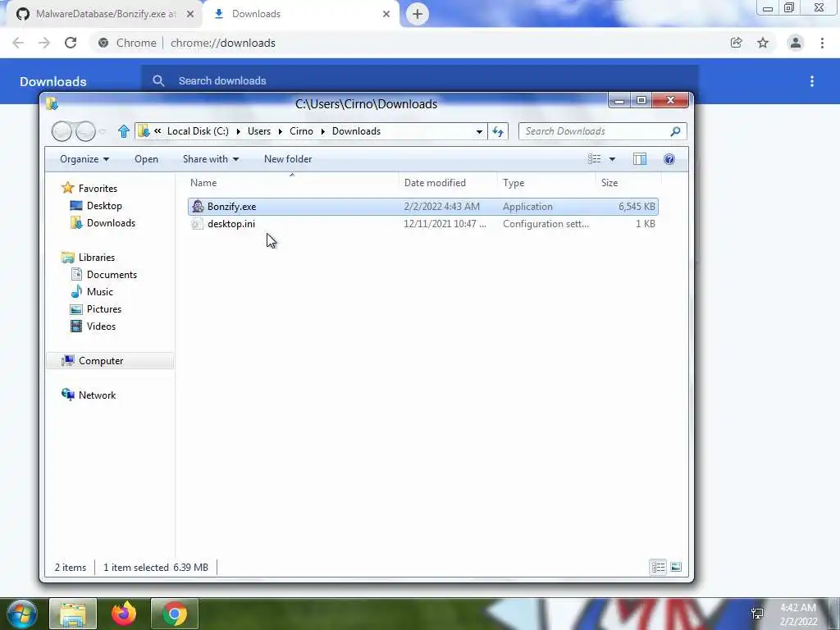
Task: Click Chrome's back arrow
Action: [18, 43]
